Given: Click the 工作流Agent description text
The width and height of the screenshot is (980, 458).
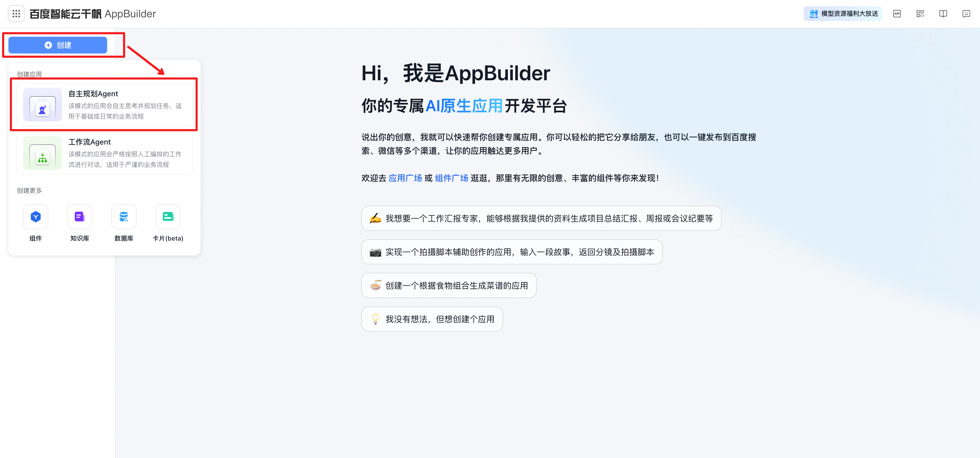Looking at the screenshot, I should (125, 159).
